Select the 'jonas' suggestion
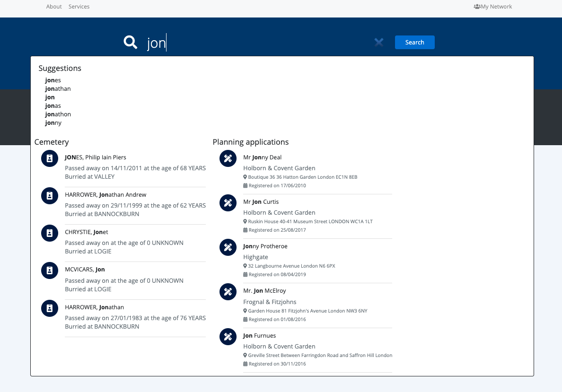This screenshot has height=392, width=562. (53, 106)
